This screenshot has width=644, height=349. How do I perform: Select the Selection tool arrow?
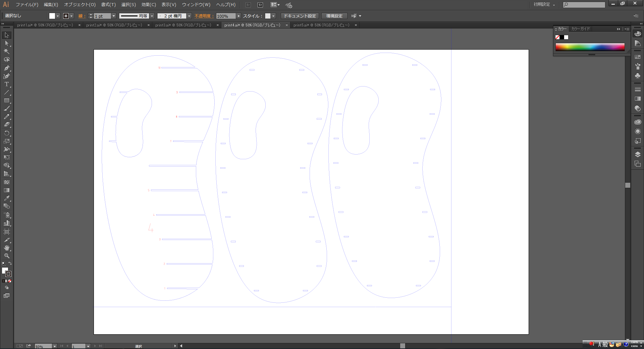pyautogui.click(x=7, y=35)
